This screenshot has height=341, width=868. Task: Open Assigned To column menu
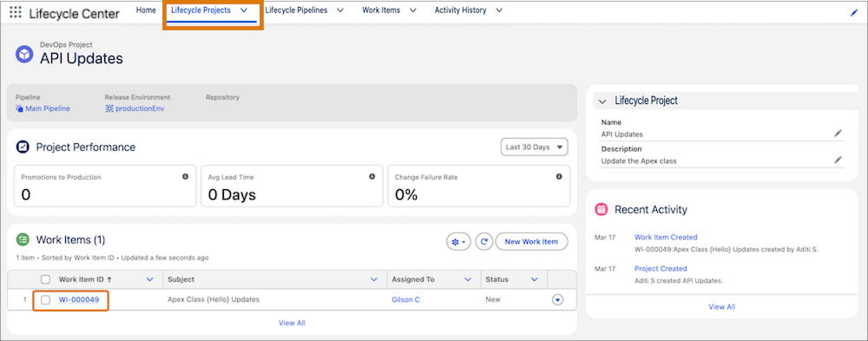[x=468, y=279]
